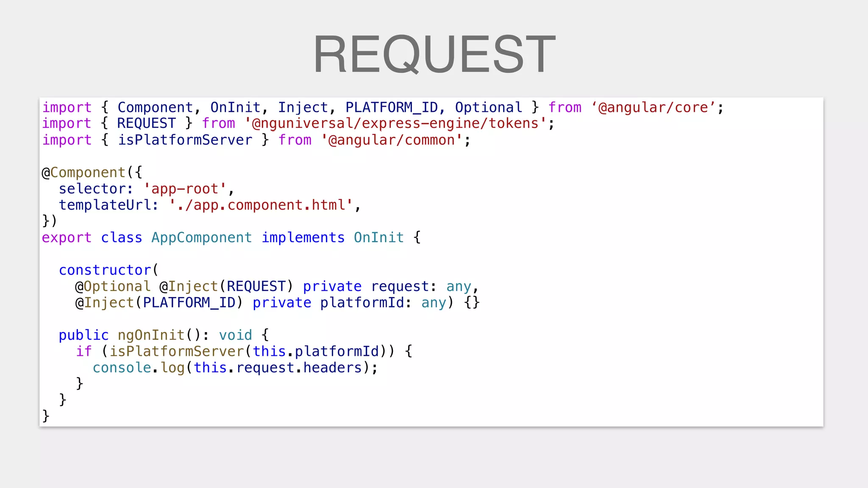
Task: Click the AppComponent class name
Action: pos(202,238)
